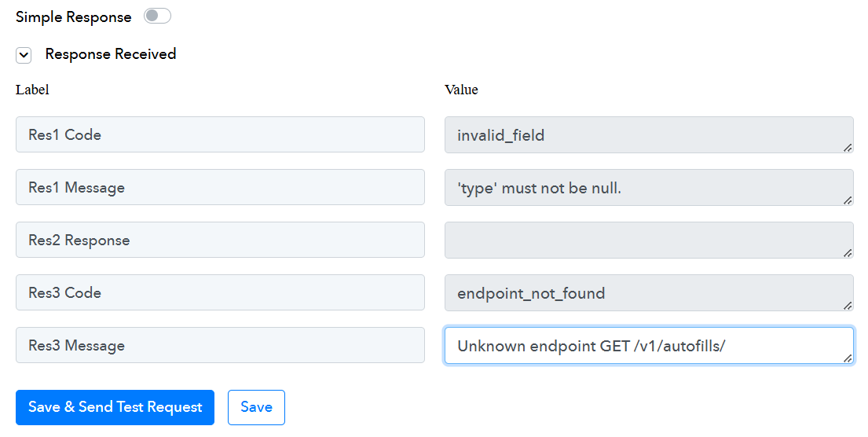Click Save & Send Test Request button
The width and height of the screenshot is (868, 437).
(x=115, y=407)
